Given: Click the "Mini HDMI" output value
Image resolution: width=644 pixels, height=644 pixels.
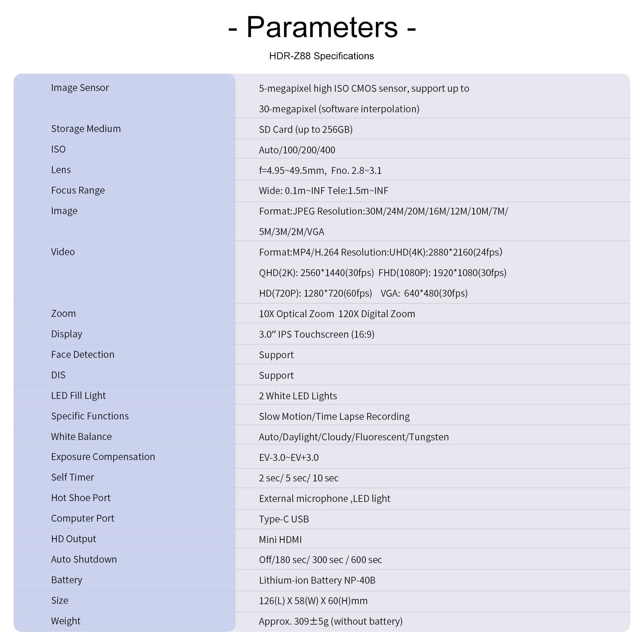Looking at the screenshot, I should 280,540.
